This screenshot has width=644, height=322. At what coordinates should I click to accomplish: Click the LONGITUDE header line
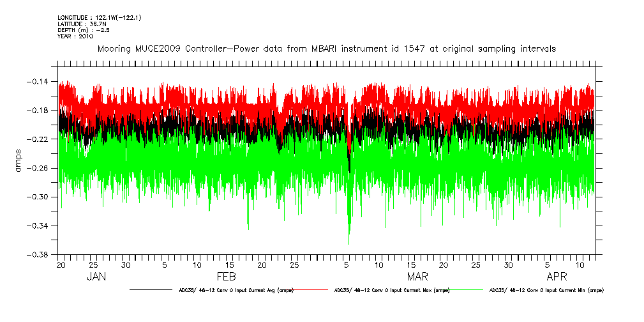(99, 17)
